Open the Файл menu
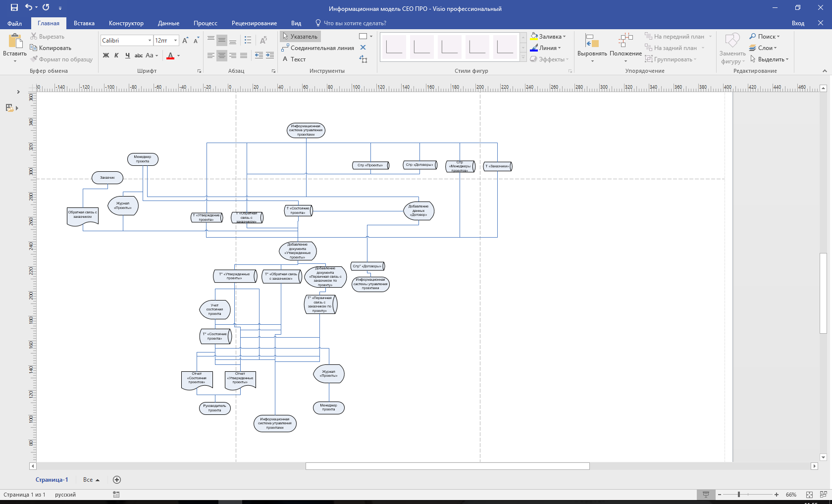 pos(14,23)
